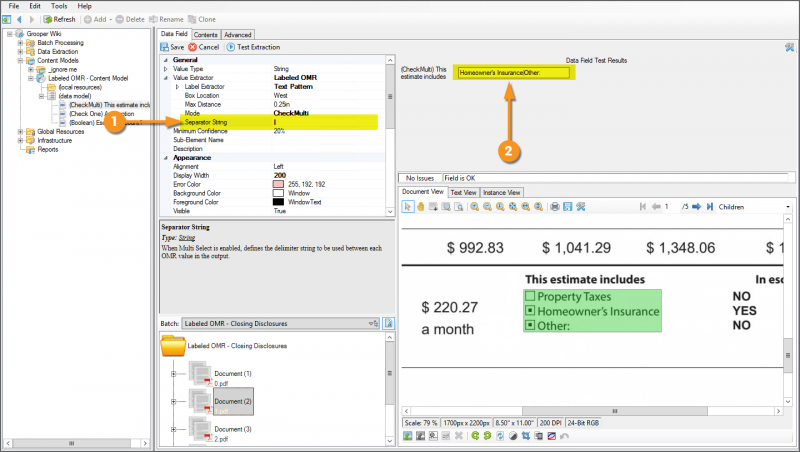The width and height of the screenshot is (800, 452).
Task: Click the rotate left green arrow icon
Action: [x=475, y=436]
